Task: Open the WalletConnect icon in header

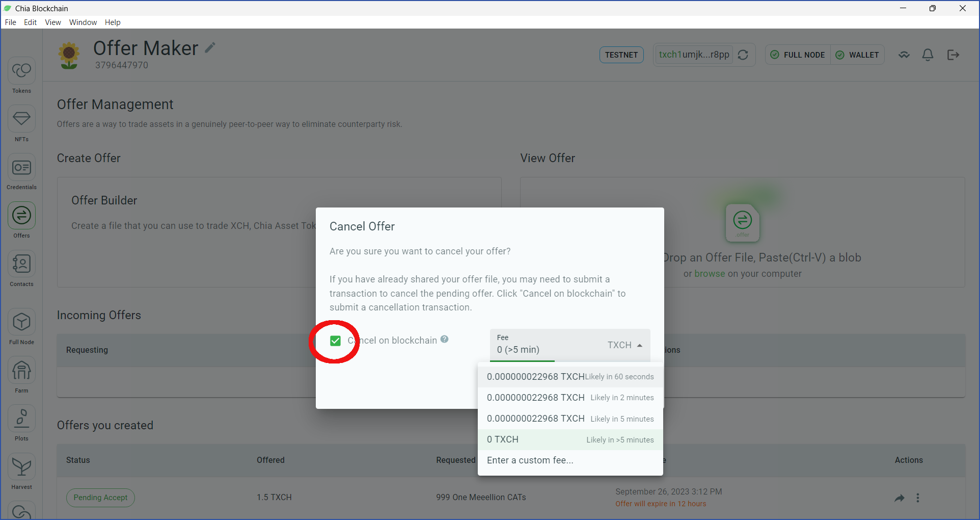Action: coord(904,55)
